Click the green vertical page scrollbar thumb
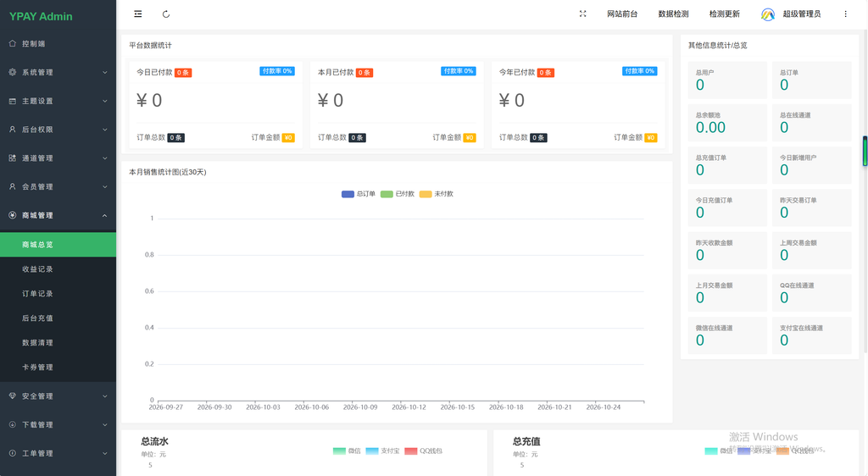868x476 pixels. [865, 151]
